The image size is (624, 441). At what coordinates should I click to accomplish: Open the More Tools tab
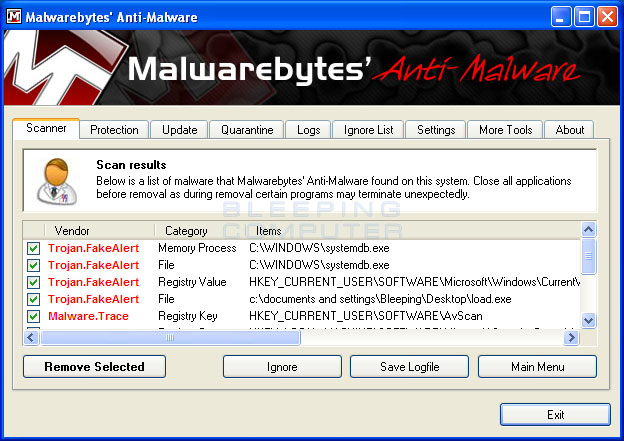tap(505, 130)
